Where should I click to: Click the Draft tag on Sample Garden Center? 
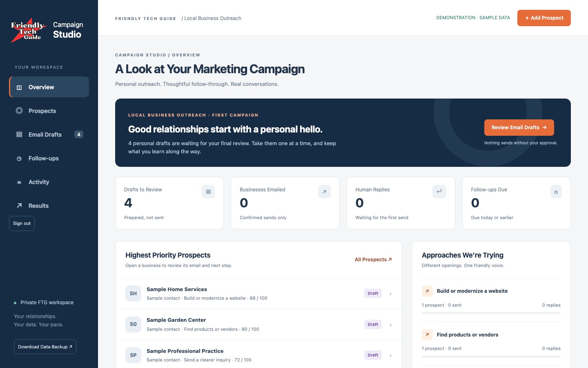373,324
